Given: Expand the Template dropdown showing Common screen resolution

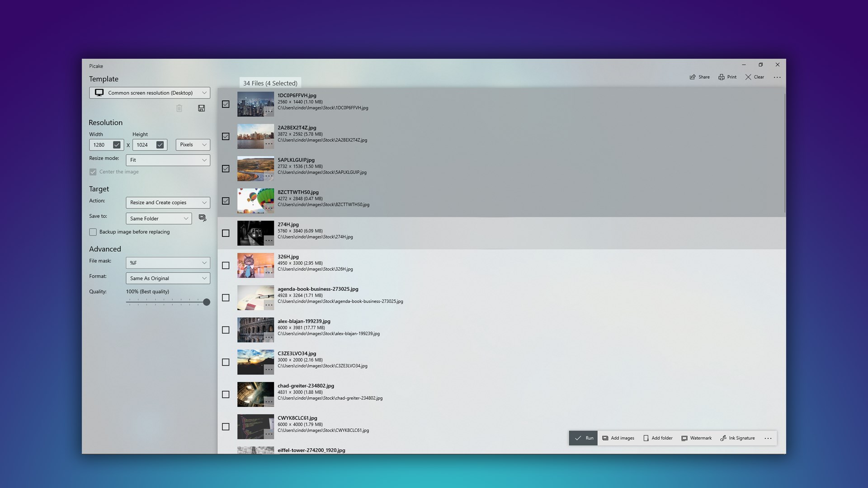Looking at the screenshot, I should tap(150, 93).
